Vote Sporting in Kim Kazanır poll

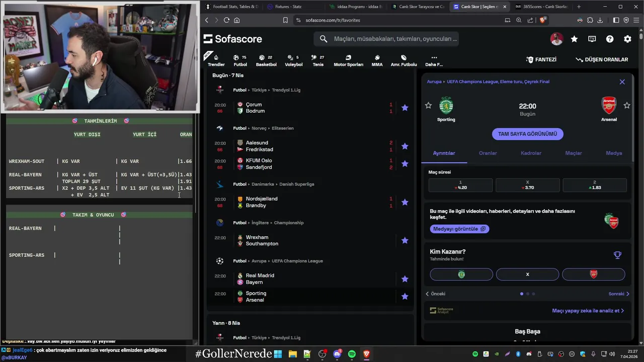[461, 275]
